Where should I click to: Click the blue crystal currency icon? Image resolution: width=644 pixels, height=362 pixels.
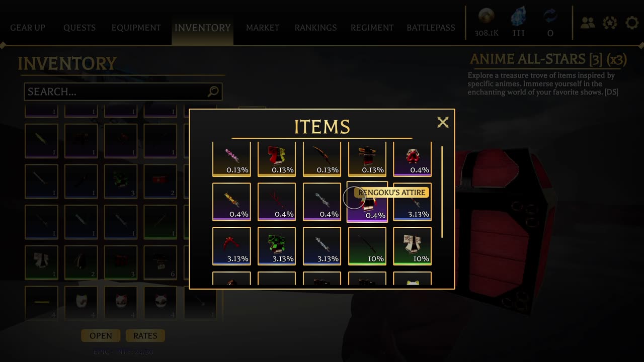coord(518,17)
